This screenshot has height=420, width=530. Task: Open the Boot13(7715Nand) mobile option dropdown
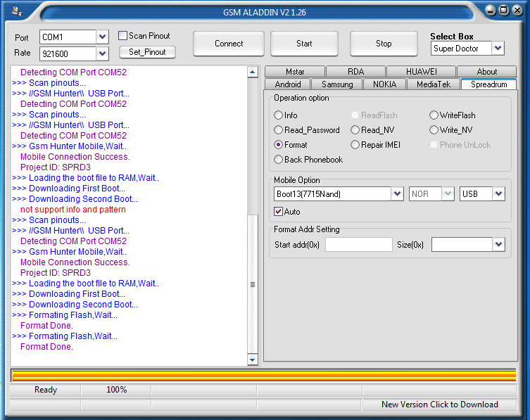tap(397, 194)
